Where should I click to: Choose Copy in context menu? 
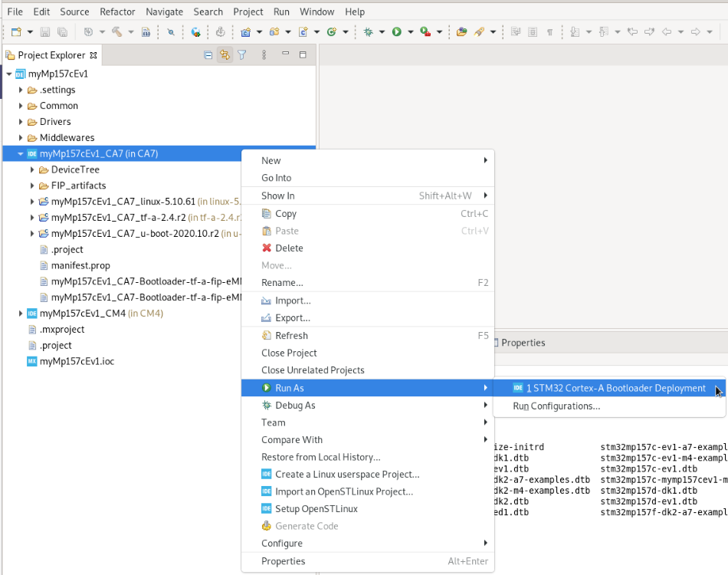(368, 214)
